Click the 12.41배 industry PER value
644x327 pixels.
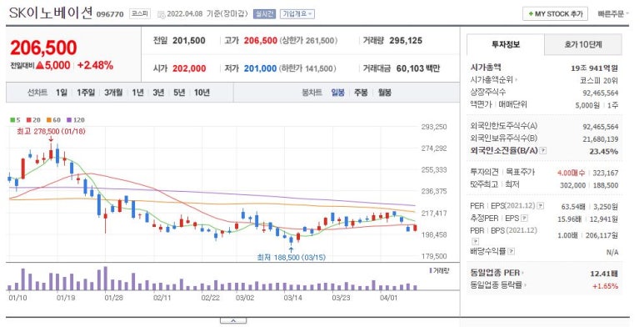click(604, 273)
